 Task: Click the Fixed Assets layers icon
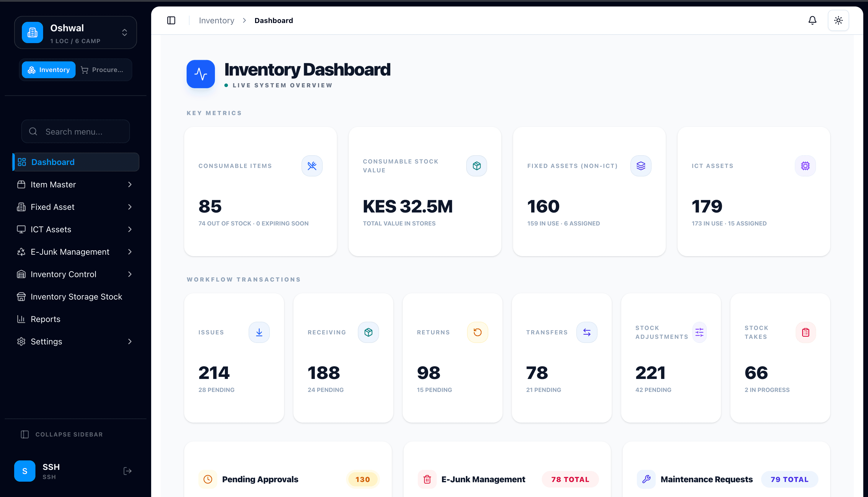pyautogui.click(x=641, y=166)
